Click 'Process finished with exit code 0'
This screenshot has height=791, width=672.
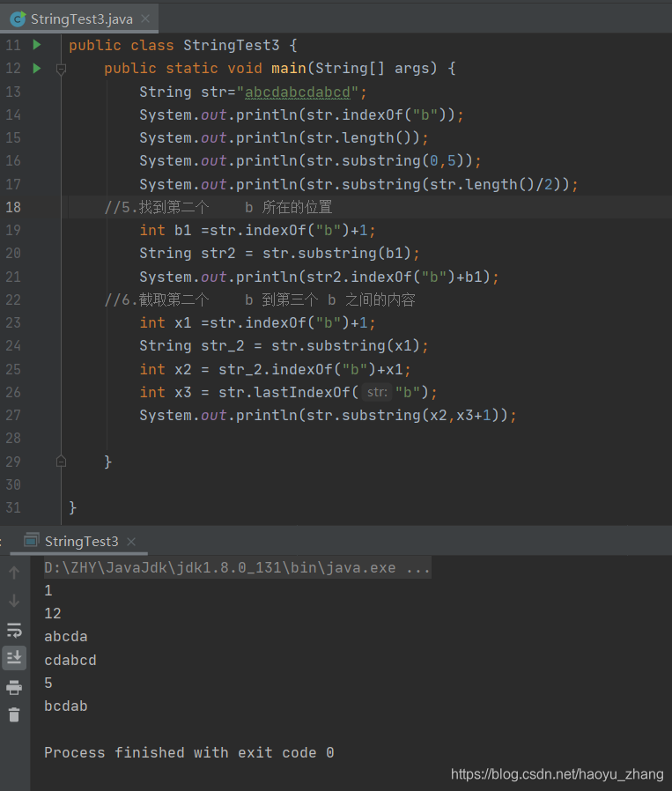click(188, 752)
